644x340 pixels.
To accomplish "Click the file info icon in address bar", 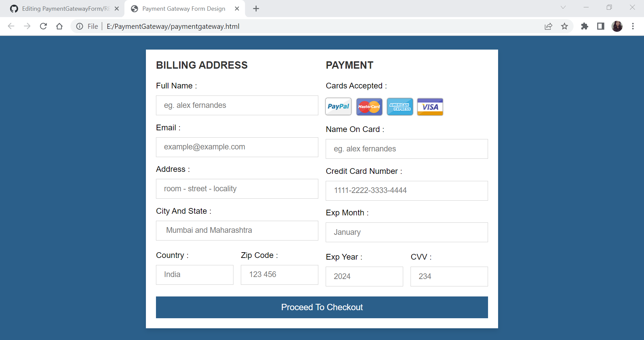I will [x=79, y=26].
